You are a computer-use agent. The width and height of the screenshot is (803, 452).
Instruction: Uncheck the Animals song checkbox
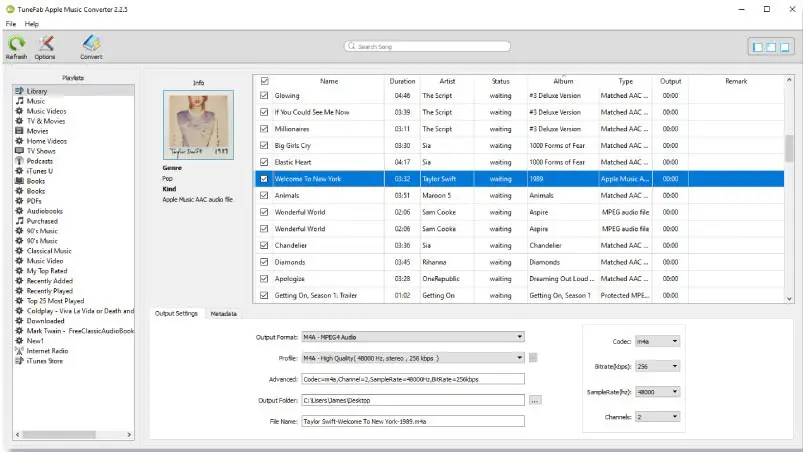tap(264, 195)
